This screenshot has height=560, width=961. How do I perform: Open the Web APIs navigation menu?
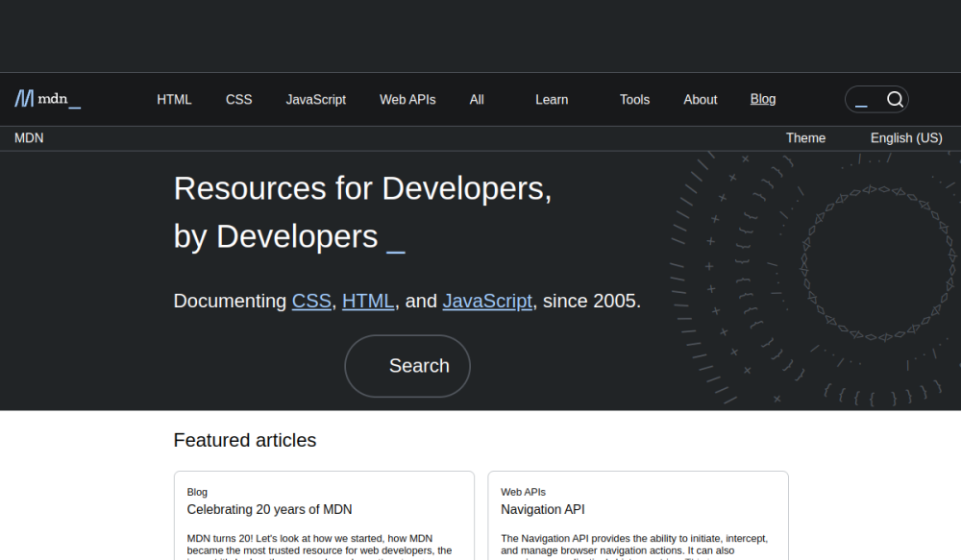[407, 99]
